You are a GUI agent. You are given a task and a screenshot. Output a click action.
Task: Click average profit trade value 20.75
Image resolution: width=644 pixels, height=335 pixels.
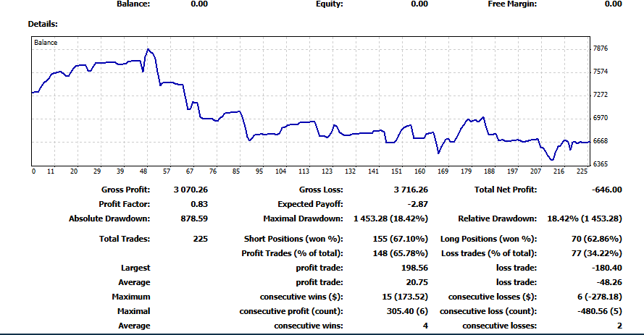[x=417, y=282]
